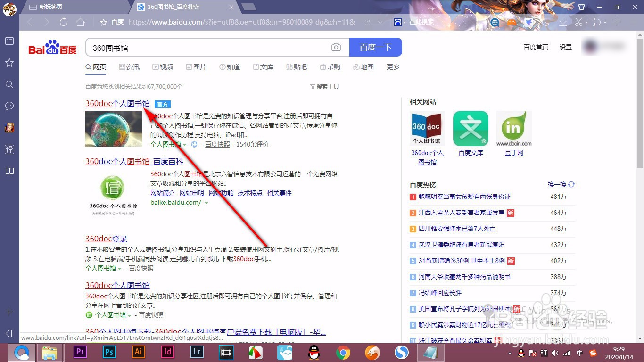Click the 360doc个人图书馆 related site icon
644x362 pixels.
(x=427, y=127)
